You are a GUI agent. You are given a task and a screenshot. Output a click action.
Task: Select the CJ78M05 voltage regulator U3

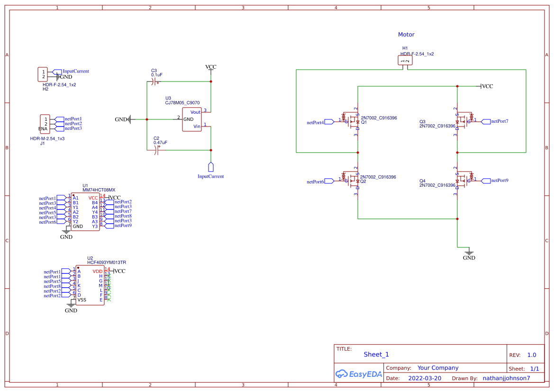point(192,119)
